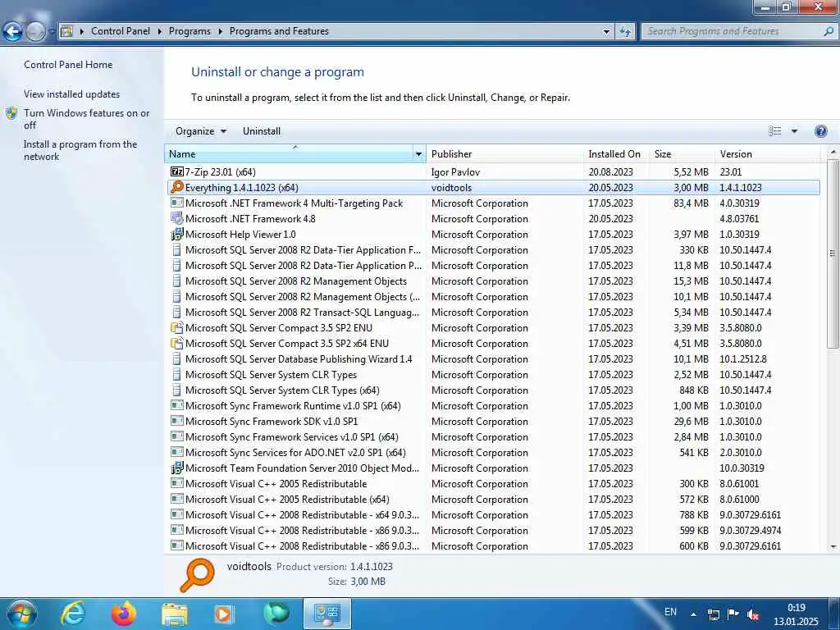Viewport: 840px width, 630px height.
Task: Click the Sync Framework SDK v1.0 SP1 icon
Action: (x=177, y=421)
